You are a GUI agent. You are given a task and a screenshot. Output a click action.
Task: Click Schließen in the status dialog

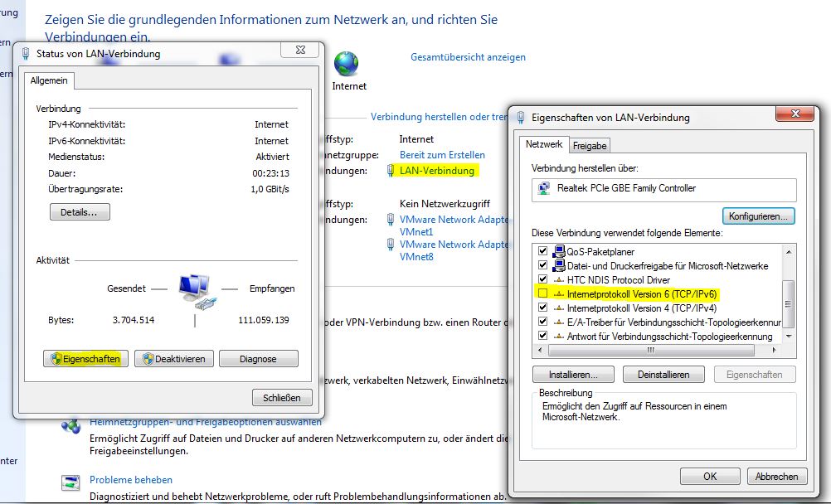tap(282, 397)
